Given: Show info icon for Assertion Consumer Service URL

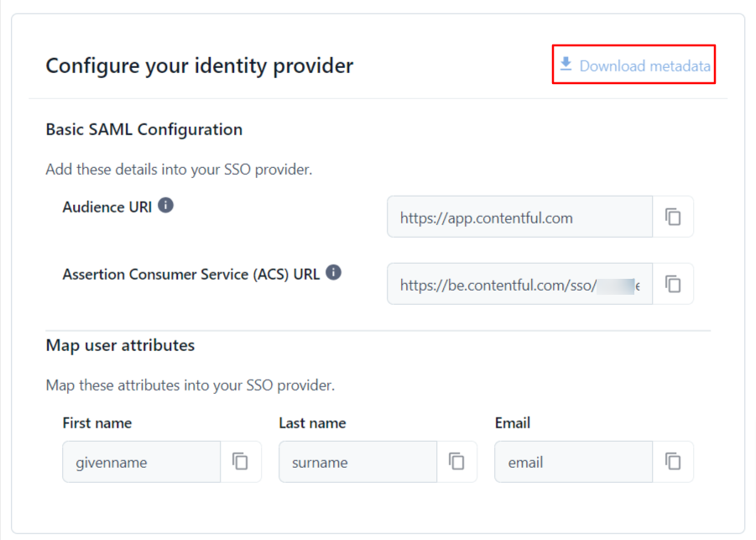Looking at the screenshot, I should (x=333, y=273).
